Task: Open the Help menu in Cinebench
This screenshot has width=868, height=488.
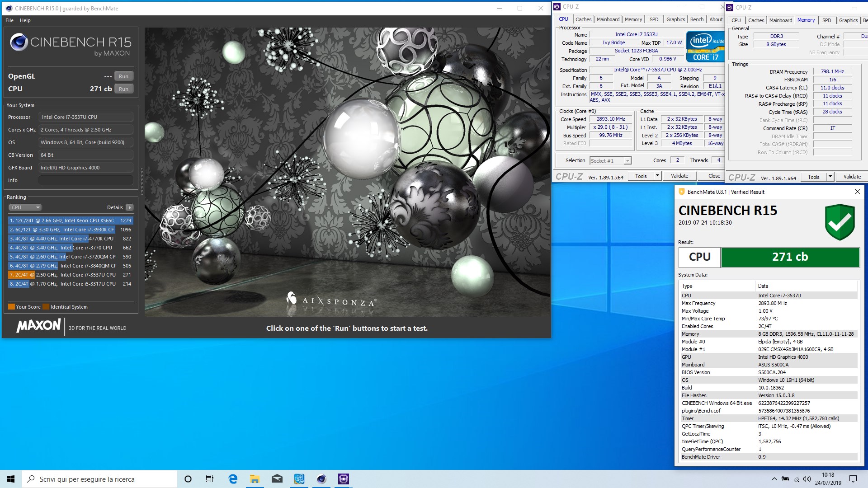Action: tap(25, 20)
